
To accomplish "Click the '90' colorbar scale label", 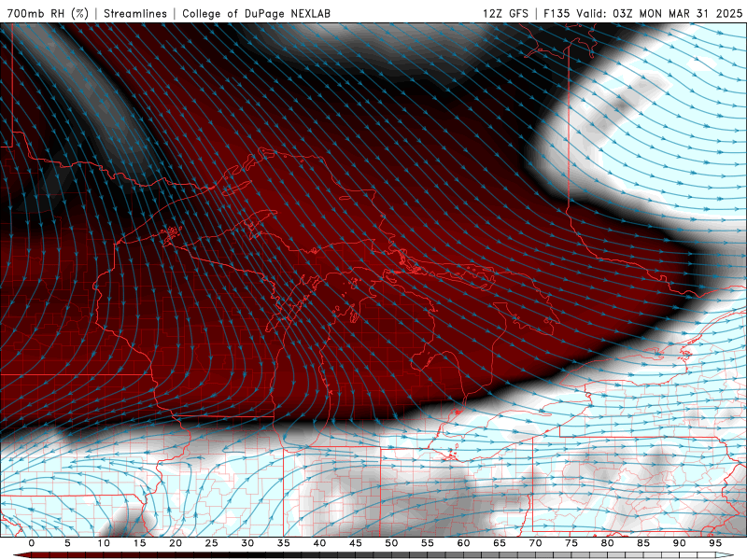I will 679,543.
